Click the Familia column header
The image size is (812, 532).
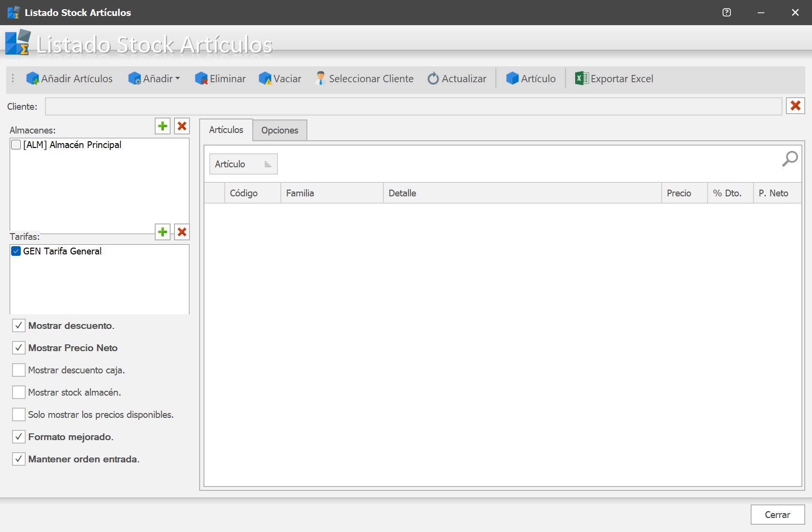click(332, 193)
